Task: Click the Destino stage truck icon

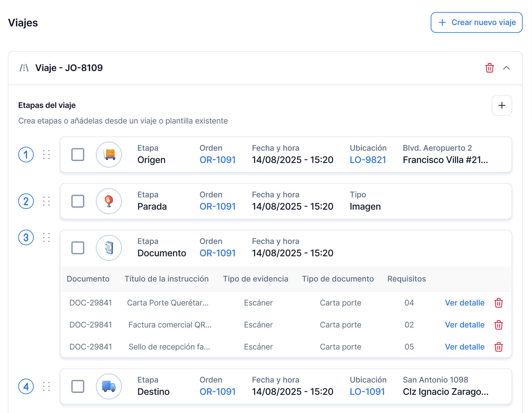Action: (109, 386)
